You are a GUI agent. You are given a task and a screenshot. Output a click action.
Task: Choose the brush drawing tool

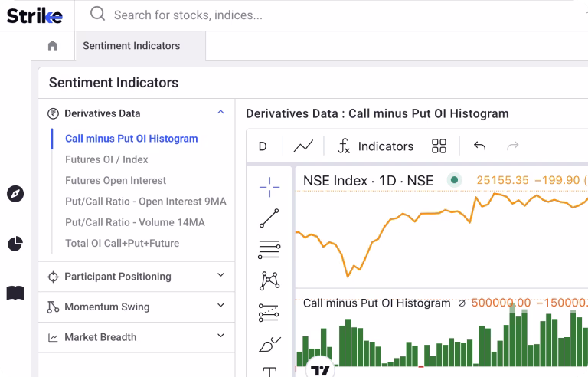point(269,344)
